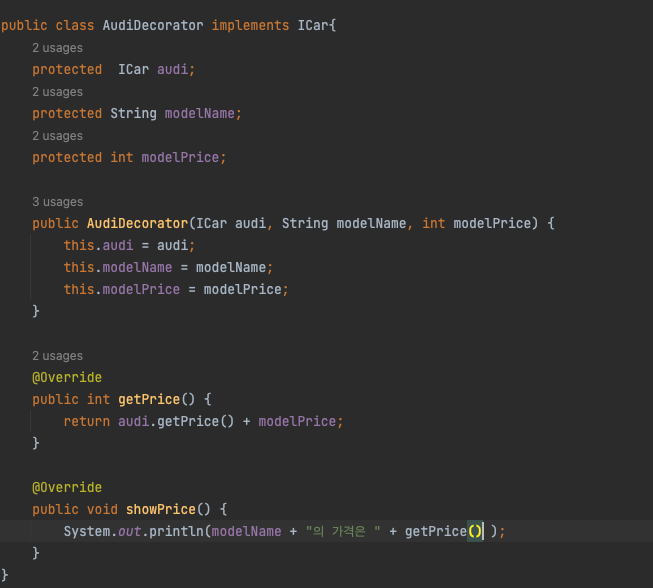
Task: Click the modelPrice field in "this.modelPrice = modelPrice;"
Action: click(x=141, y=289)
